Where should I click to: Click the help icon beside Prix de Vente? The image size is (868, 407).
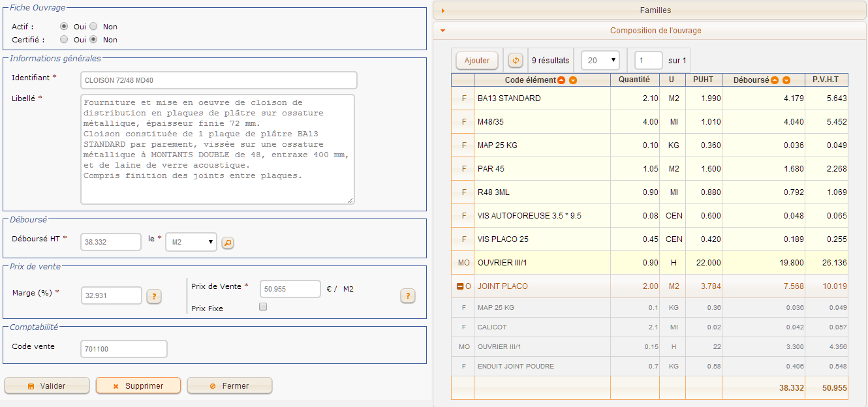pyautogui.click(x=407, y=297)
